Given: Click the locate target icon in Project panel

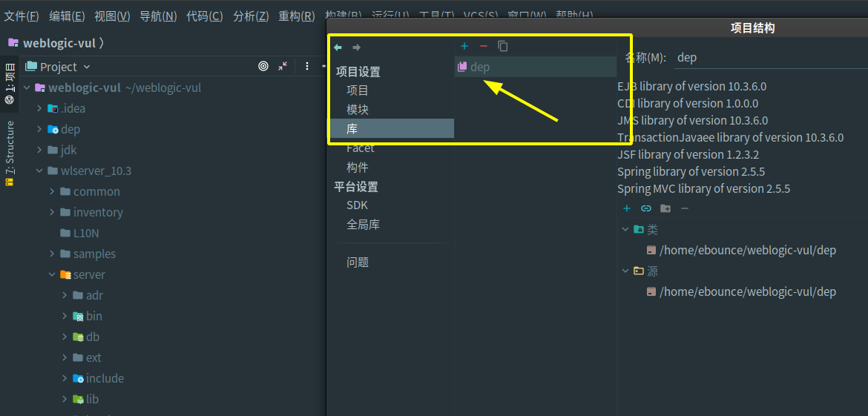Looking at the screenshot, I should (x=263, y=66).
